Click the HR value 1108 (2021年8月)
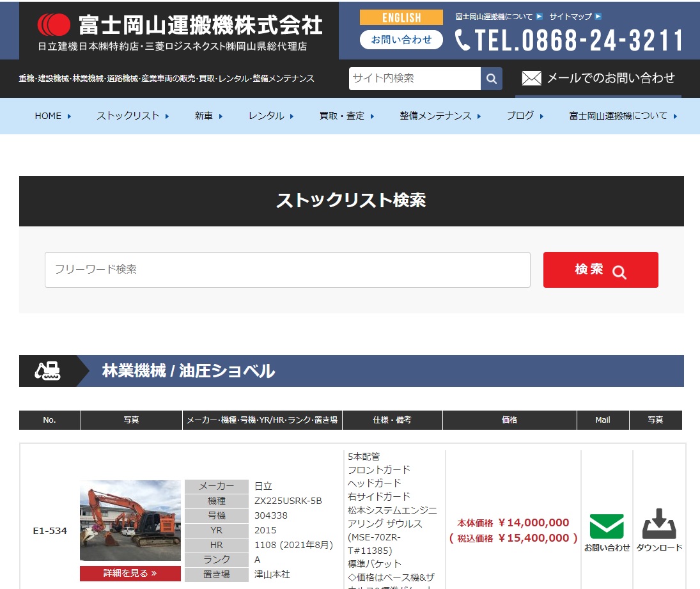The width and height of the screenshot is (700, 589). click(x=294, y=546)
